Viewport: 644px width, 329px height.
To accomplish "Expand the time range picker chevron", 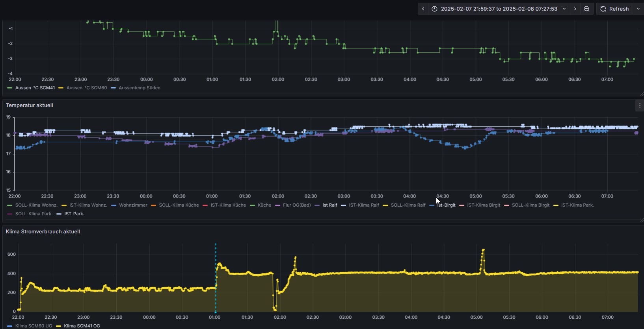I will [564, 9].
